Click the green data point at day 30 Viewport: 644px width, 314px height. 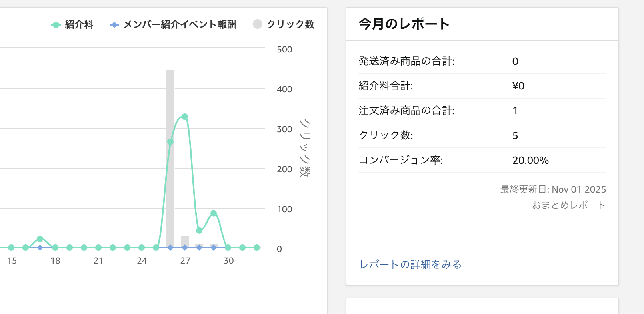pyautogui.click(x=228, y=248)
